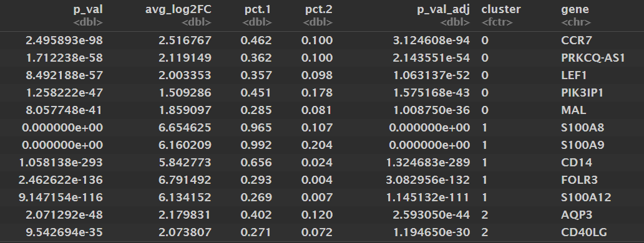Click avg_log2FC value 6.134152
This screenshot has width=644, height=243.
point(185,198)
